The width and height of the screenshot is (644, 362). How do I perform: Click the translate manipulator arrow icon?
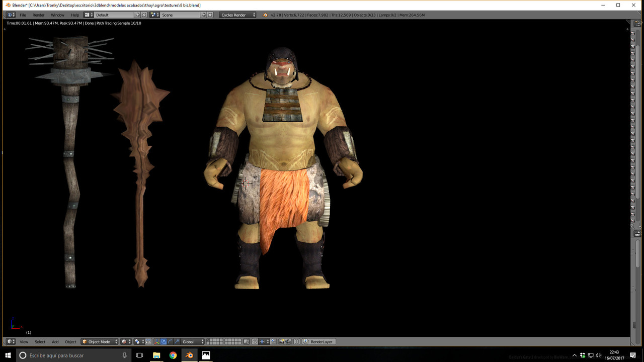[x=164, y=342]
